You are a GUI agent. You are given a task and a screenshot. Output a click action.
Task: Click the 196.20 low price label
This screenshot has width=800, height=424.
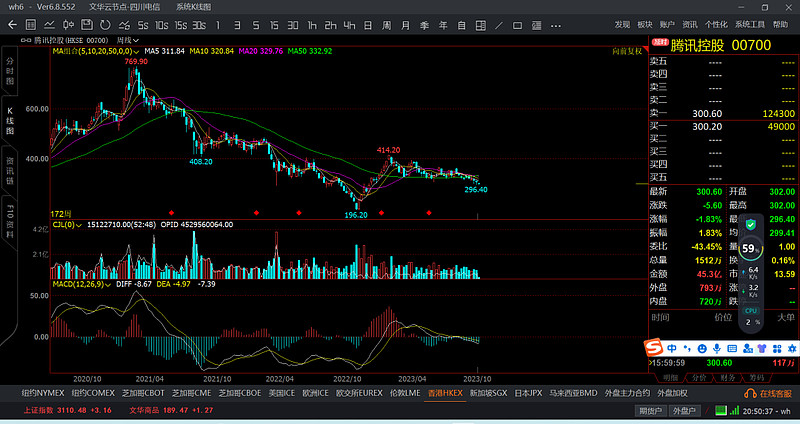tap(356, 215)
